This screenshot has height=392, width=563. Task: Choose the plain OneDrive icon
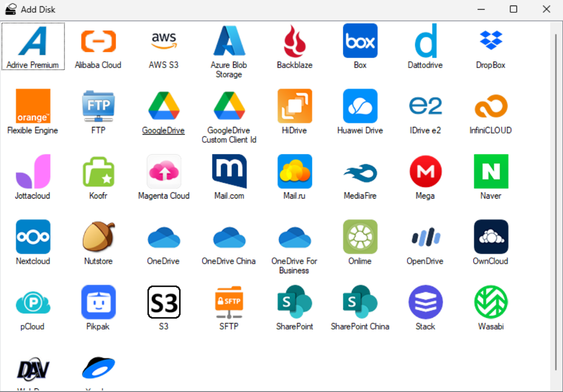click(164, 237)
